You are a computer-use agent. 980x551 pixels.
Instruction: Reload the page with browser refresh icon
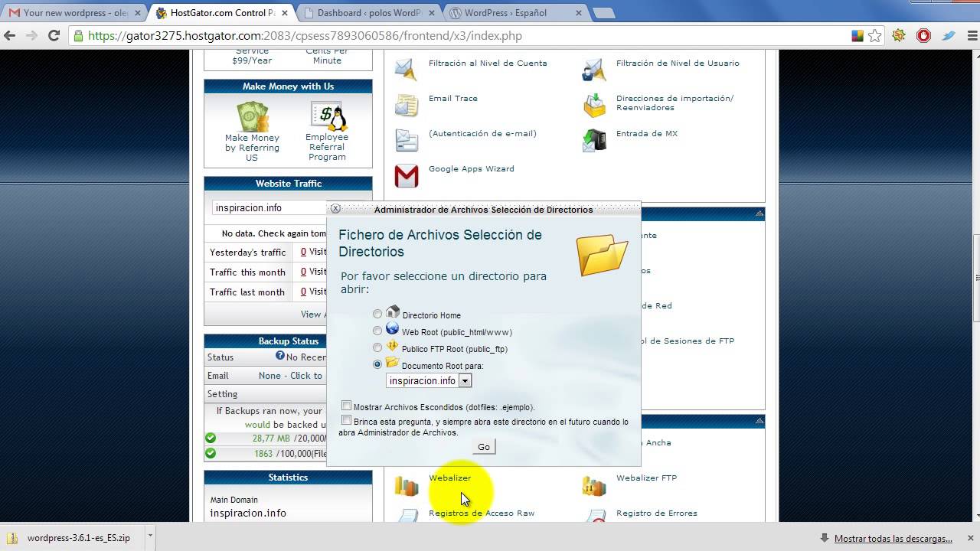[x=54, y=35]
